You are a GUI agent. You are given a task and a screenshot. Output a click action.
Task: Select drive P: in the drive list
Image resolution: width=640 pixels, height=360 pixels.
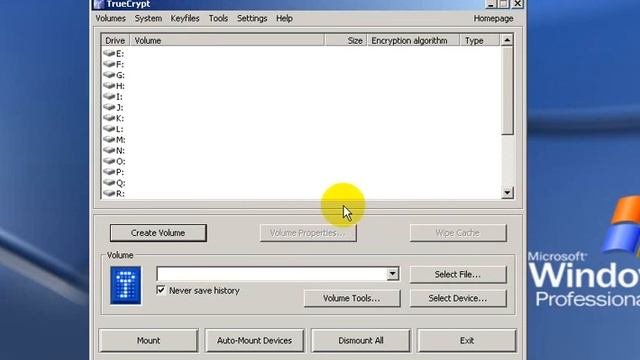pyautogui.click(x=114, y=172)
